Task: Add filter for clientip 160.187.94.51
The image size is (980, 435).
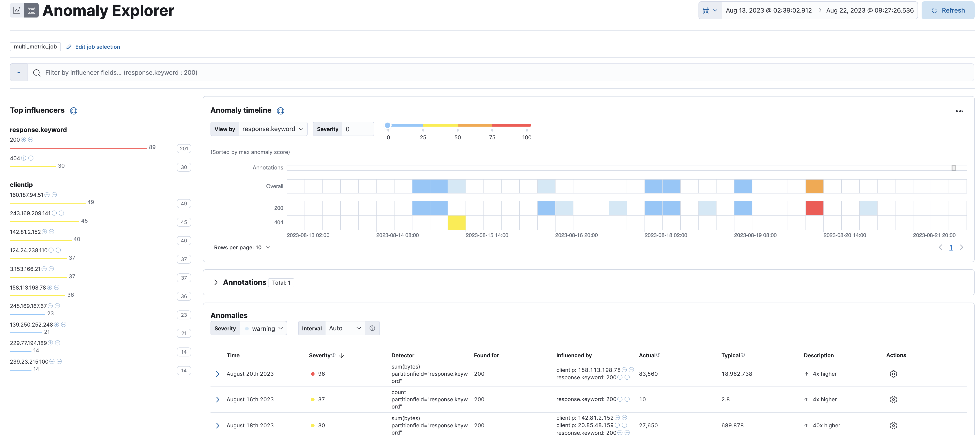Action: 47,195
